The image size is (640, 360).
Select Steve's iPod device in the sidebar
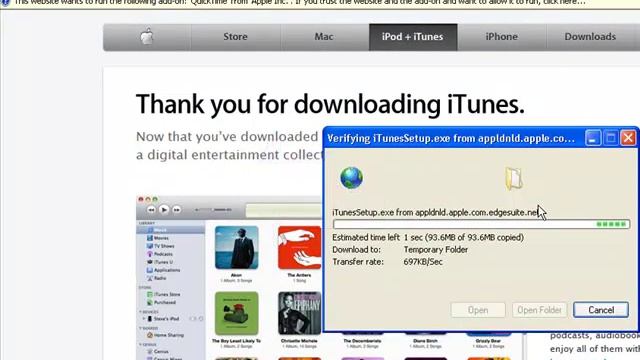pos(163,319)
